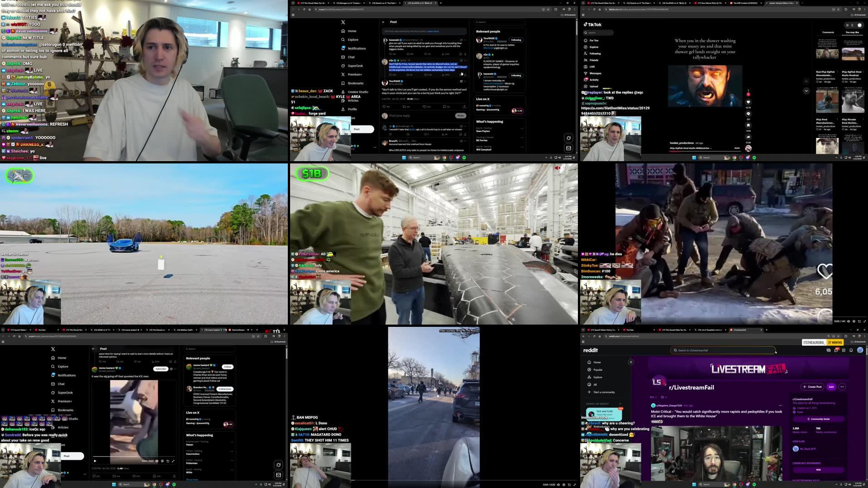This screenshot has width=868, height=488.
Task: Toggle the Following button beside YourRAGE
Action: (516, 40)
